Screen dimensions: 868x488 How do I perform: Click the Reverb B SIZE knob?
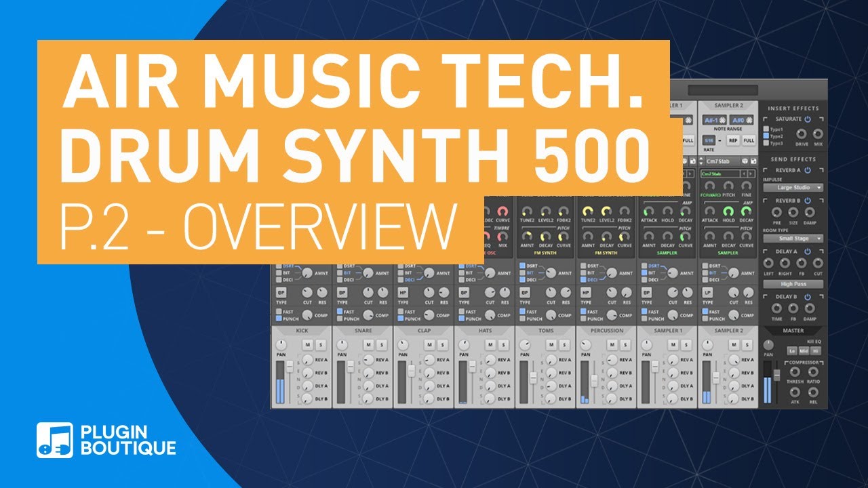coord(793,212)
